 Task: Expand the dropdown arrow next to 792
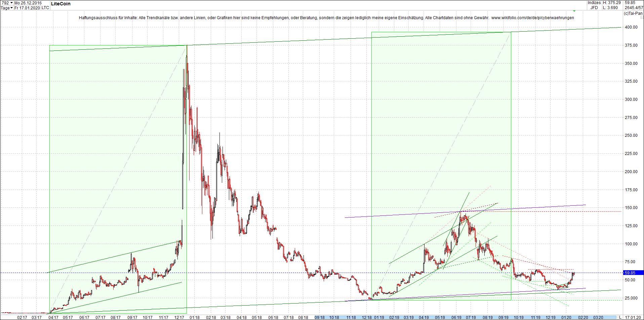point(11,3)
